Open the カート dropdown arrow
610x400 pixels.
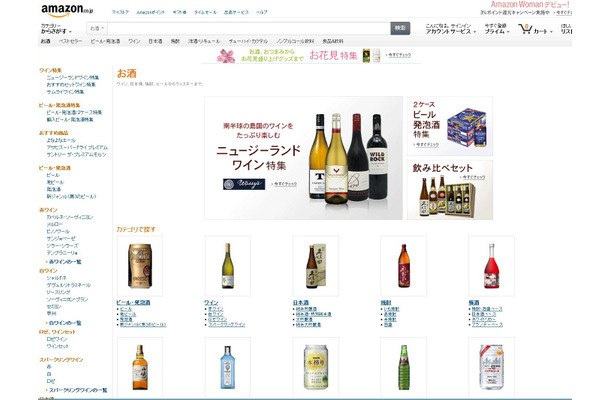pos(551,32)
